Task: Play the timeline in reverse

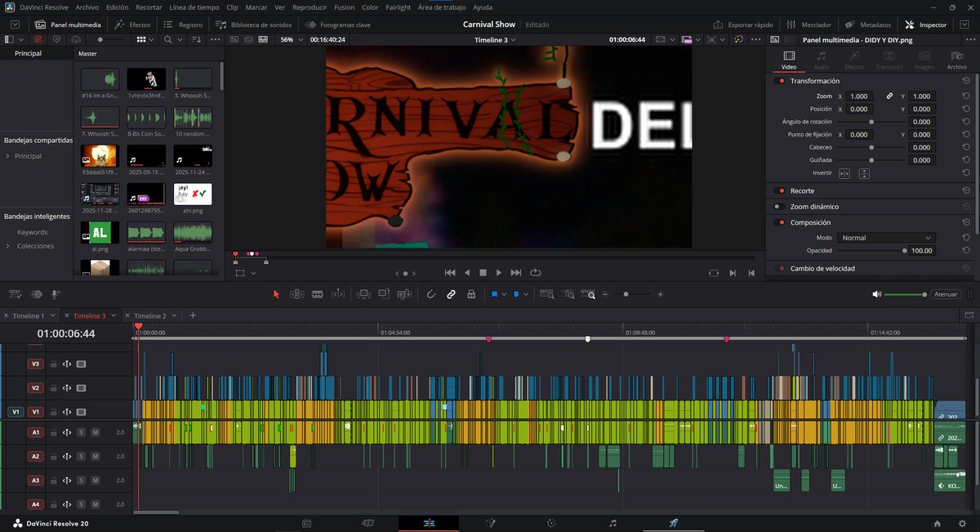Action: coord(467,273)
